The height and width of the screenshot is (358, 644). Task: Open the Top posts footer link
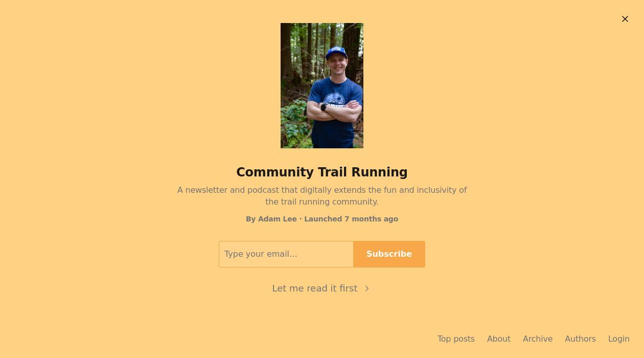[456, 339]
